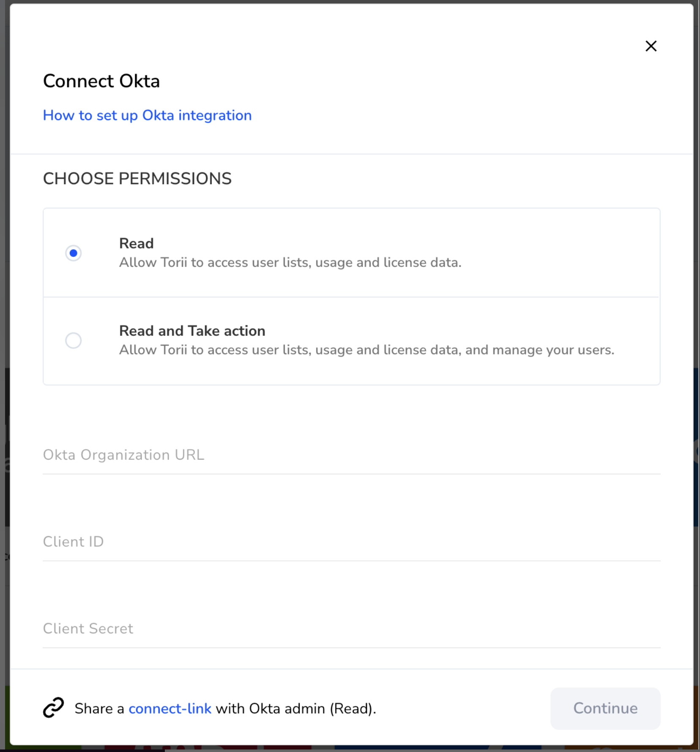Click the chain link icon beside Share
The width and height of the screenshot is (700, 752).
pyautogui.click(x=54, y=708)
